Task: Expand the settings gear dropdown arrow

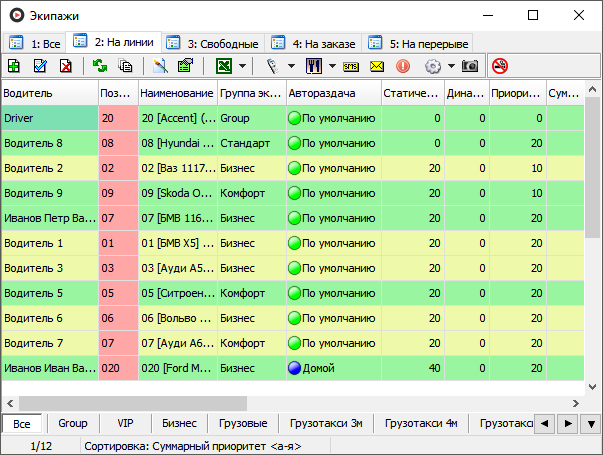Action: [451, 67]
